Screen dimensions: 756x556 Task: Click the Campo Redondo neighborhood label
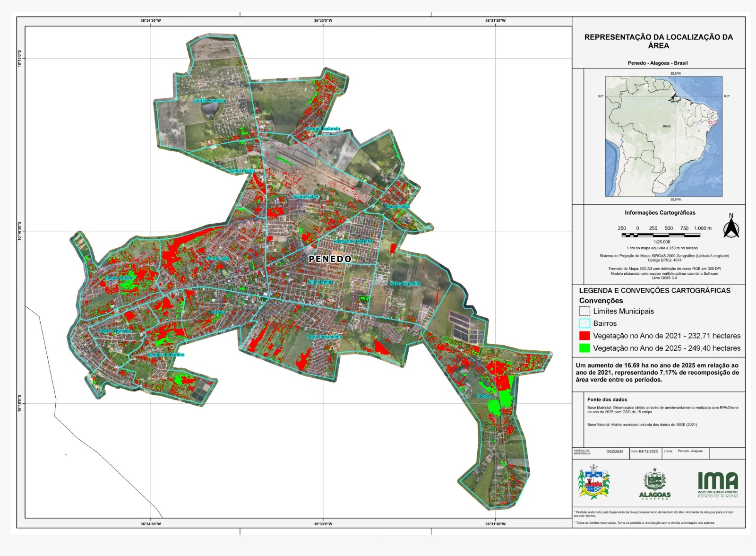(323, 129)
